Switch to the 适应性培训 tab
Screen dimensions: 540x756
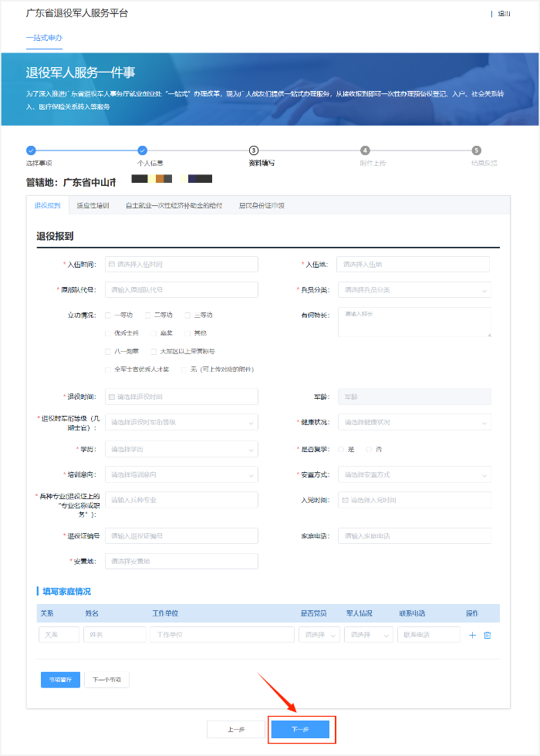[x=93, y=206]
